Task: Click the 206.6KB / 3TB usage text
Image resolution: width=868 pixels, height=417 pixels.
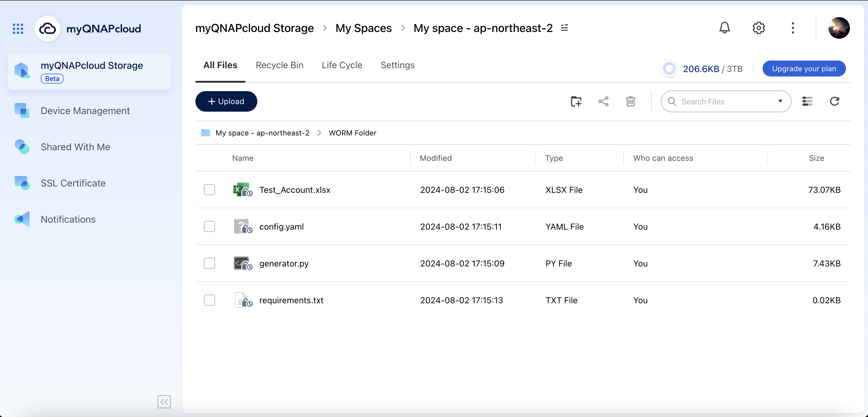Action: (713, 69)
